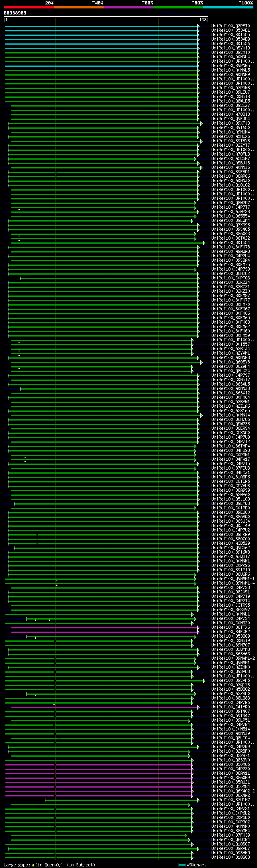Select the query name BB938903
This screenshot has width=257, height=868.
(x=15, y=13)
